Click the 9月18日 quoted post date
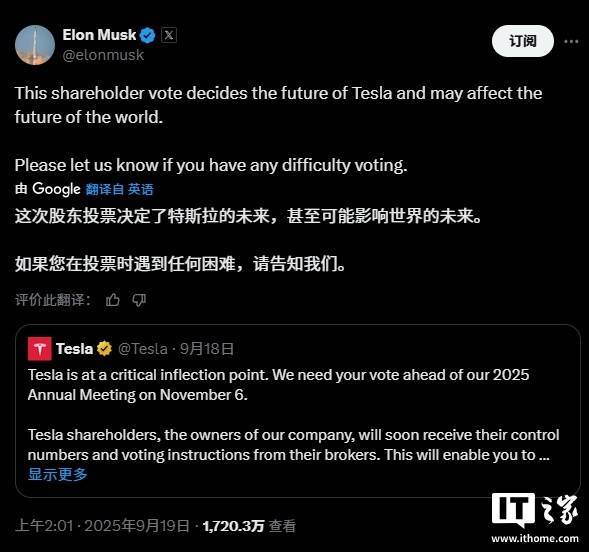The width and height of the screenshot is (589, 552). (207, 349)
